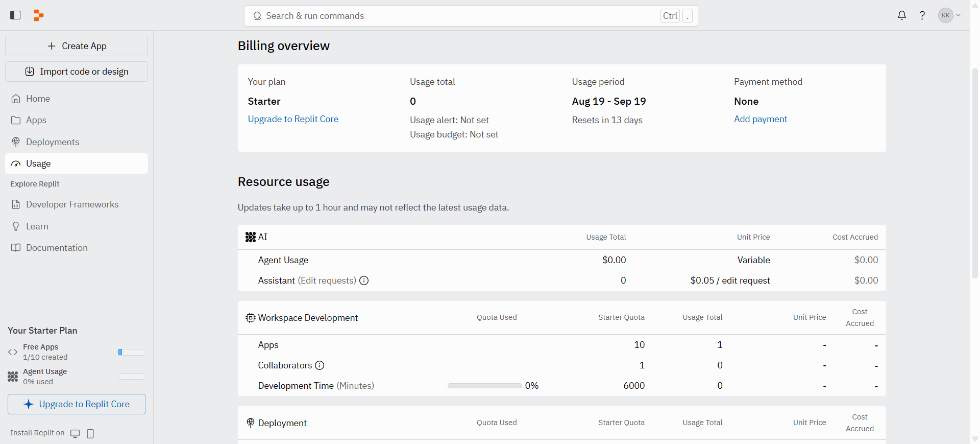The width and height of the screenshot is (980, 444).
Task: Install Replit on desktop monitor icon
Action: tap(75, 433)
